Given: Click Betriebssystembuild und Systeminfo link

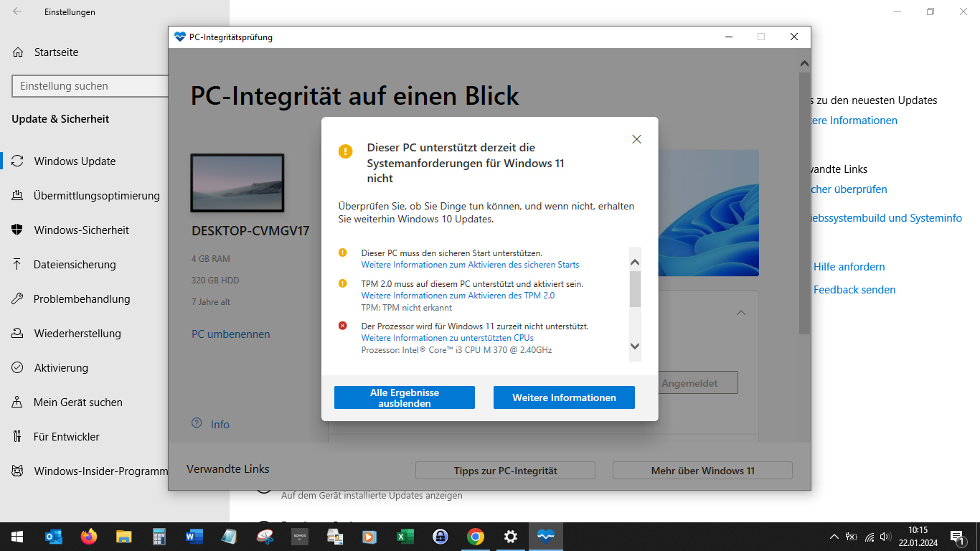Looking at the screenshot, I should (x=887, y=218).
